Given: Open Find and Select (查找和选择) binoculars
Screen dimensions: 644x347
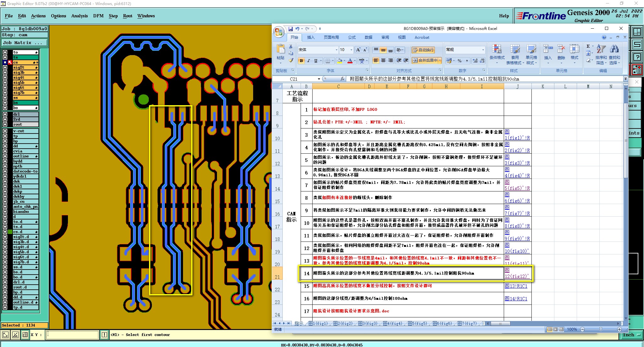Looking at the screenshot, I should 614,54.
